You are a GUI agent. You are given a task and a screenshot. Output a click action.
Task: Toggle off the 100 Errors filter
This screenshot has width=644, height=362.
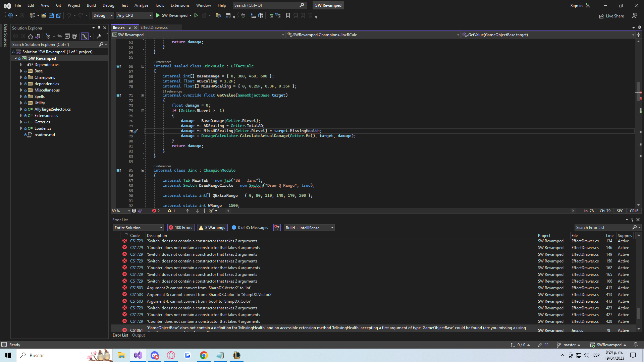(x=181, y=228)
